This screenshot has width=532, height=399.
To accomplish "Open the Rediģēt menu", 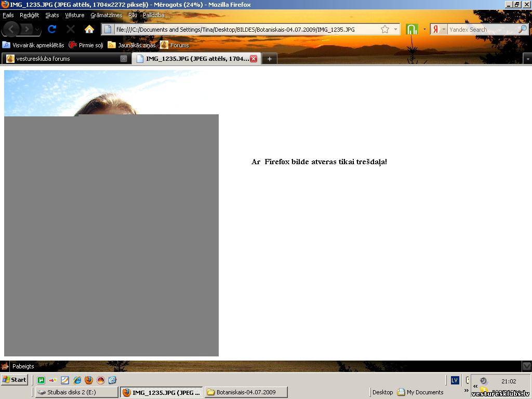I will [29, 15].
